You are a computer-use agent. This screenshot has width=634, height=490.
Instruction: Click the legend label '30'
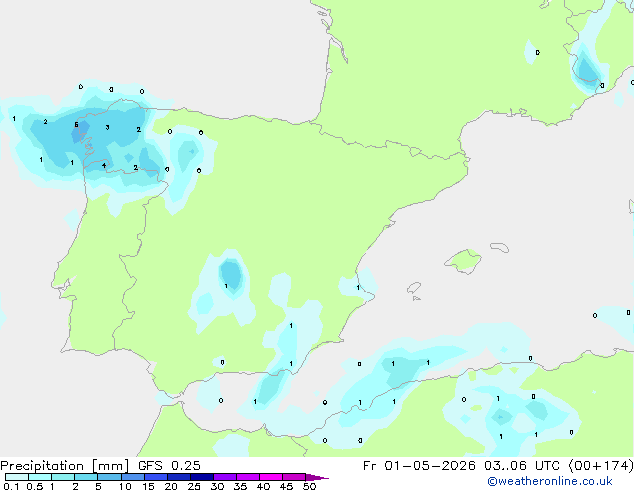tap(217, 486)
